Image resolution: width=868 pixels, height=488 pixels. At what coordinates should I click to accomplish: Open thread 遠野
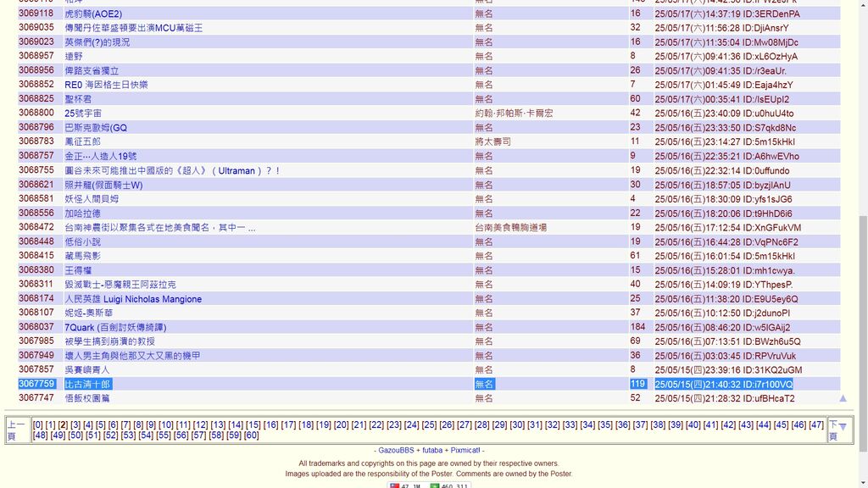(x=74, y=57)
